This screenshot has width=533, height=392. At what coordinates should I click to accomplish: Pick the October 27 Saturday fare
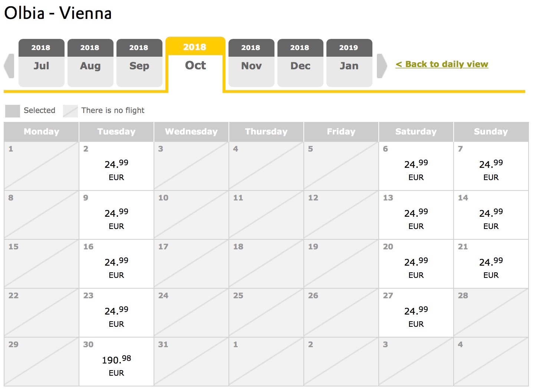[416, 313]
